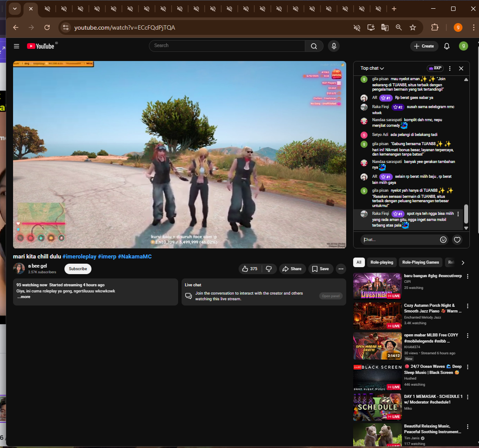
Task: Click the search magnifier button
Action: pos(314,46)
